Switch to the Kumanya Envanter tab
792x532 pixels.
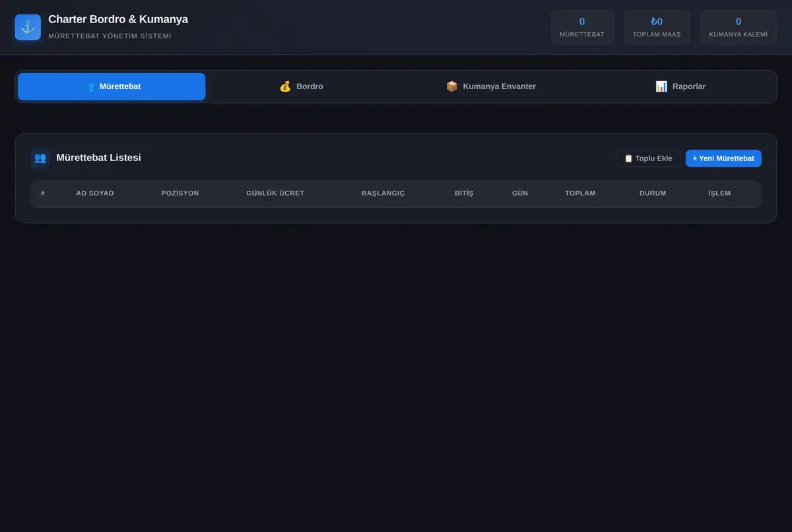coord(490,86)
